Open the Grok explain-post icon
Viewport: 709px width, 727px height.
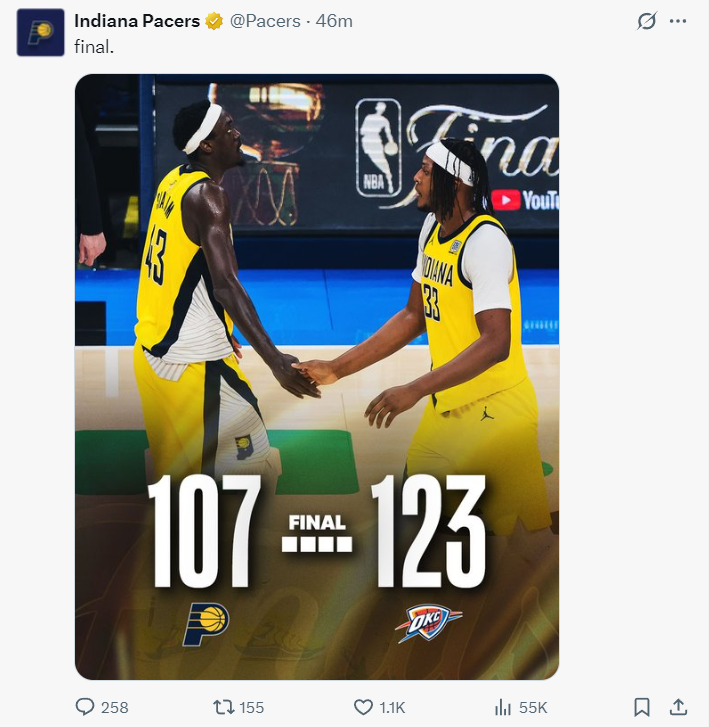646,21
